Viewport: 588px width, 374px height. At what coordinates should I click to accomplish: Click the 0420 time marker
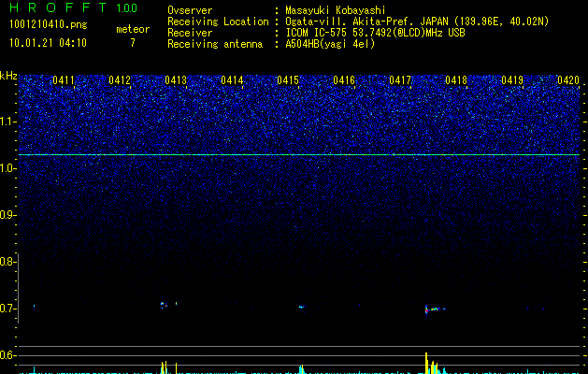coord(568,80)
